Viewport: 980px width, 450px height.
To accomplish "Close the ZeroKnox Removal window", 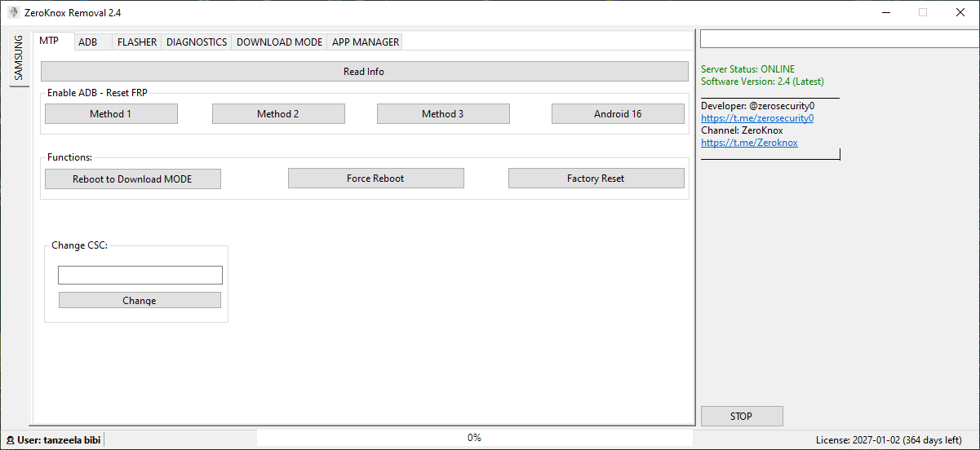I will tap(960, 12).
